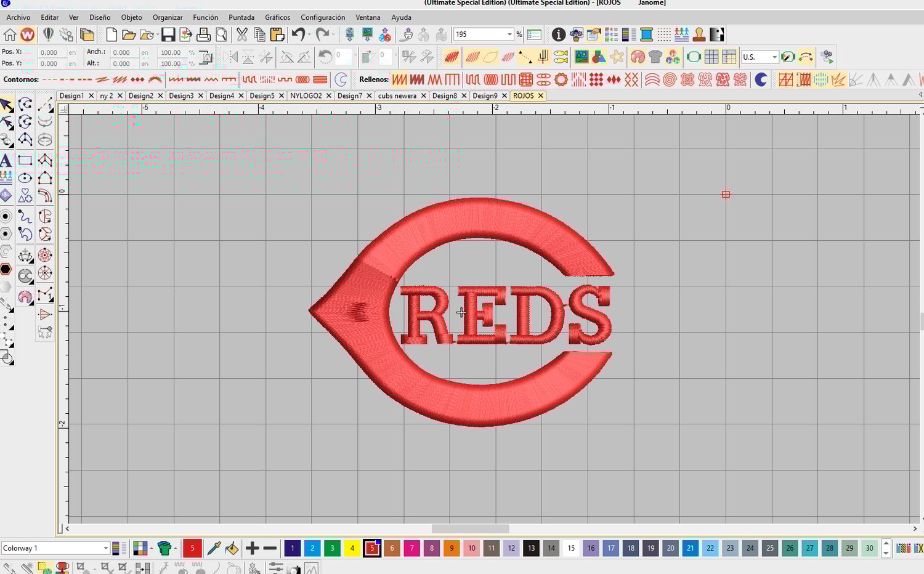
Task: Remove a color with the minus icon
Action: [270, 548]
